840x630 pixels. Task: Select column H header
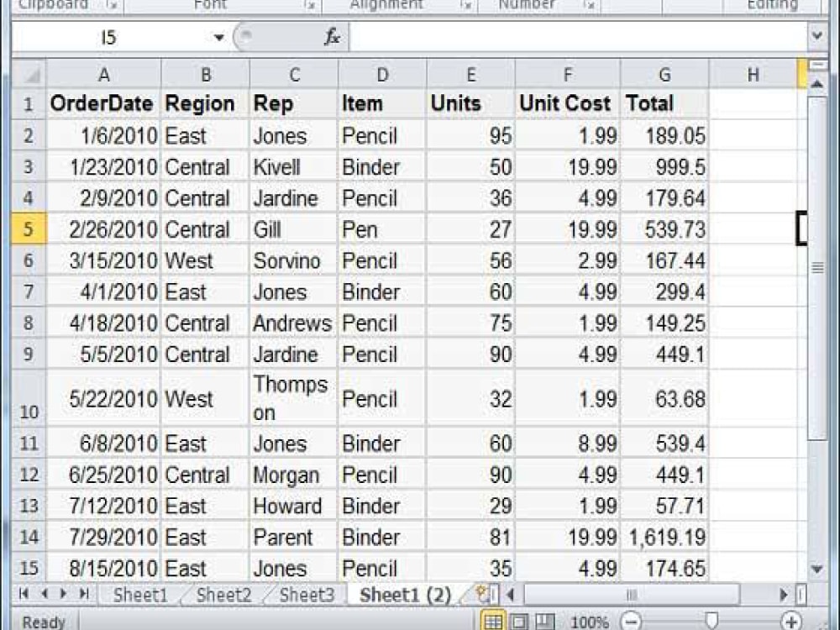pyautogui.click(x=753, y=75)
